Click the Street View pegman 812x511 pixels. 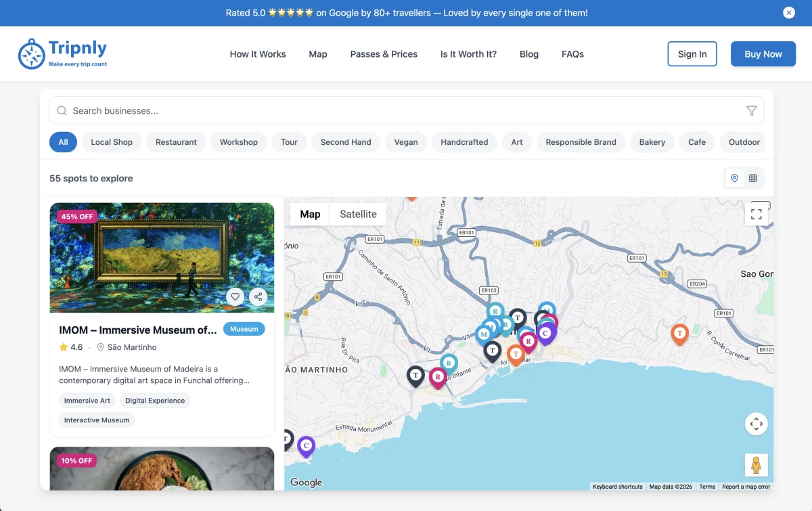[x=757, y=465]
